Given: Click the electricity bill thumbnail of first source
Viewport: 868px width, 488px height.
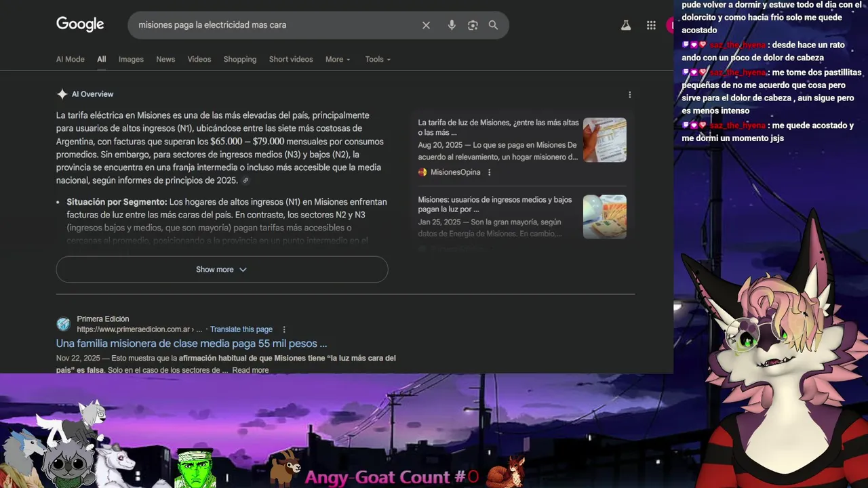Looking at the screenshot, I should pos(605,140).
